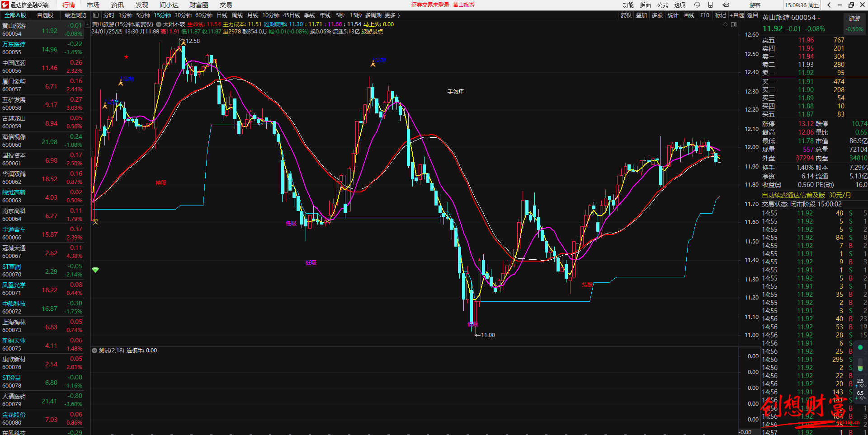Screen dimensions: 868x435
Task: Open F10 company info
Action: click(x=705, y=15)
